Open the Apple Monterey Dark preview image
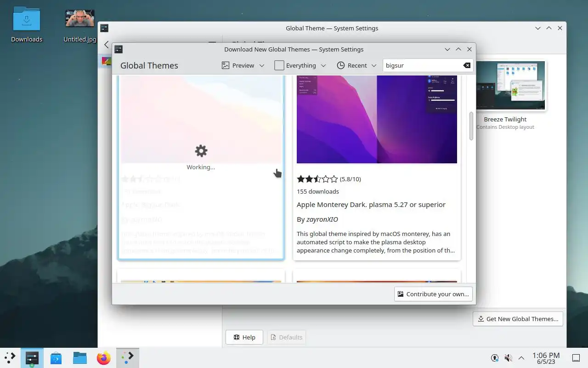 (x=377, y=119)
